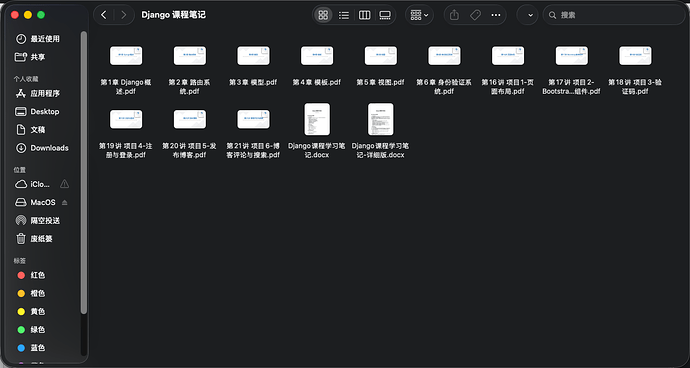Click the Share toolbar icon
The image size is (690, 368).
[x=455, y=15]
